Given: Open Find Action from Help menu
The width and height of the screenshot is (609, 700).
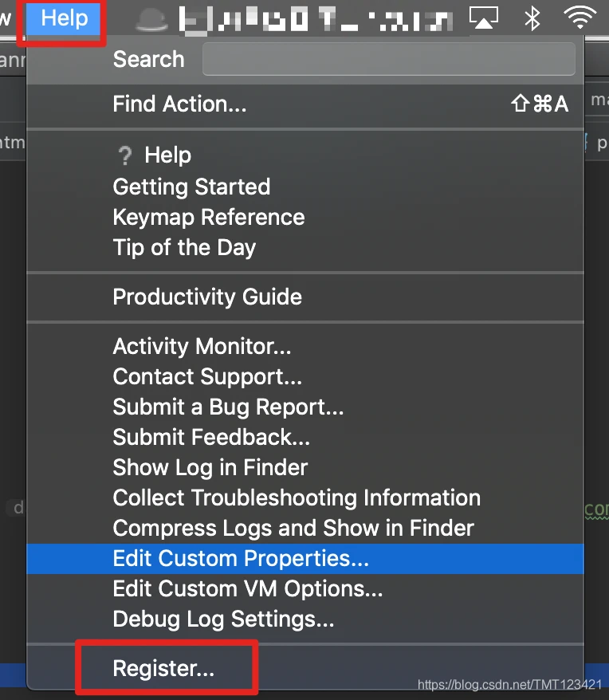Looking at the screenshot, I should [x=179, y=104].
